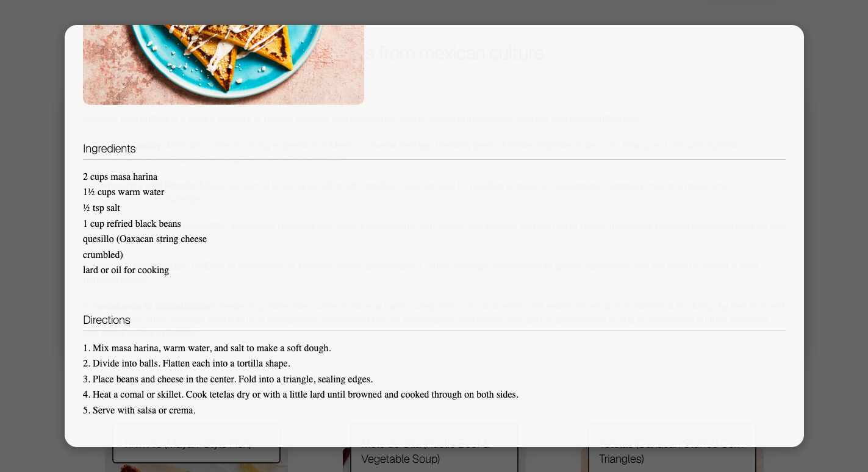
Task: Click the quesillo Oaxacan string cheese ingredient
Action: [x=145, y=247]
